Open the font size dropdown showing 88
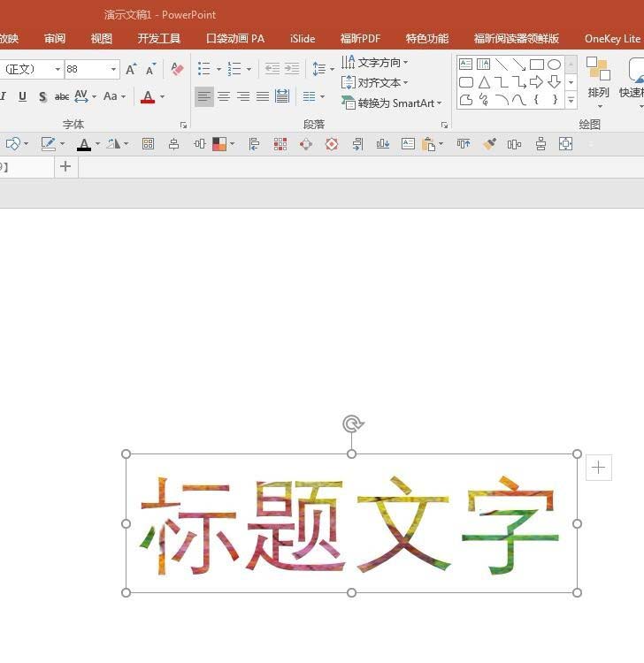This screenshot has width=644, height=663. (113, 69)
